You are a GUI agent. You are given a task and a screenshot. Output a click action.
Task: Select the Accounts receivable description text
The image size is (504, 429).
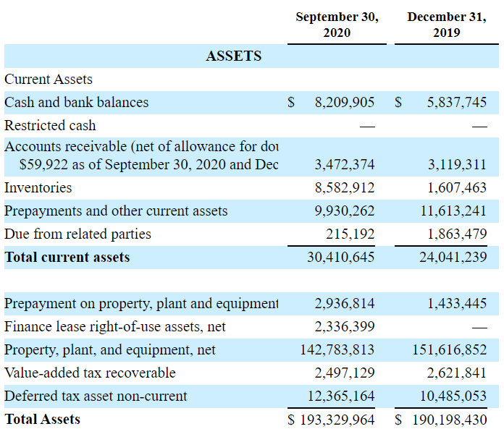141,156
